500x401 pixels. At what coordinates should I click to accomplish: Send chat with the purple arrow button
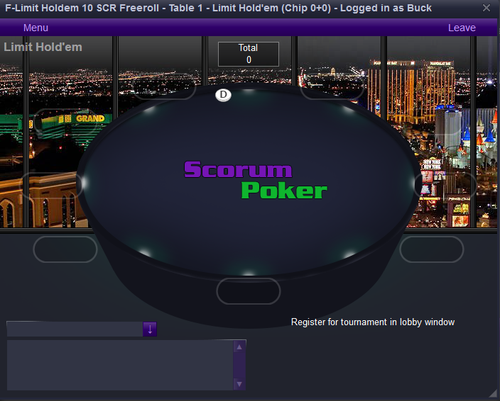click(150, 329)
